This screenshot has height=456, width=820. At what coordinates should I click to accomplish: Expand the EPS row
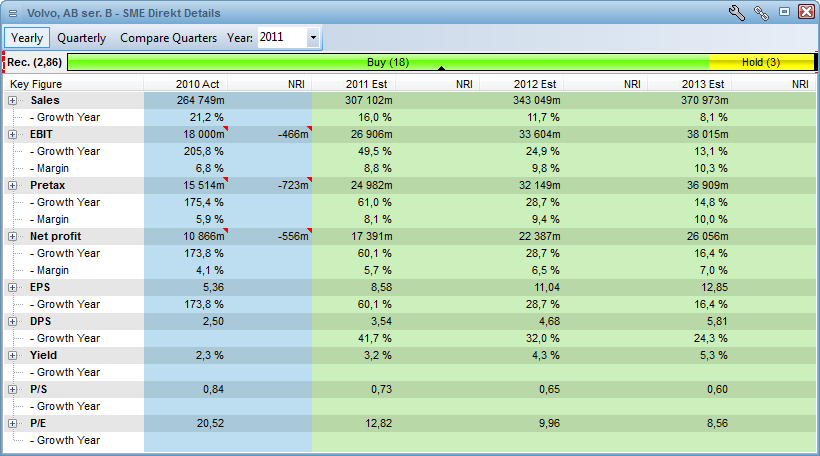[x=13, y=287]
